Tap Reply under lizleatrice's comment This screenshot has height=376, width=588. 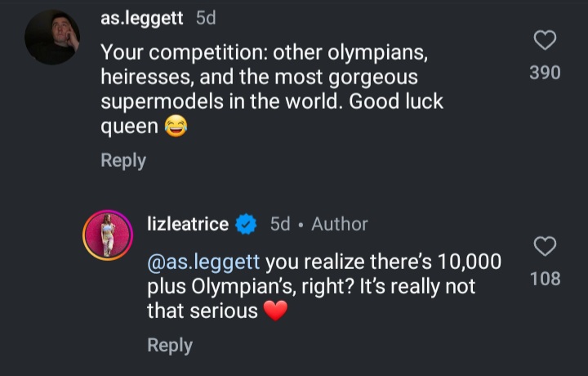[x=170, y=345]
